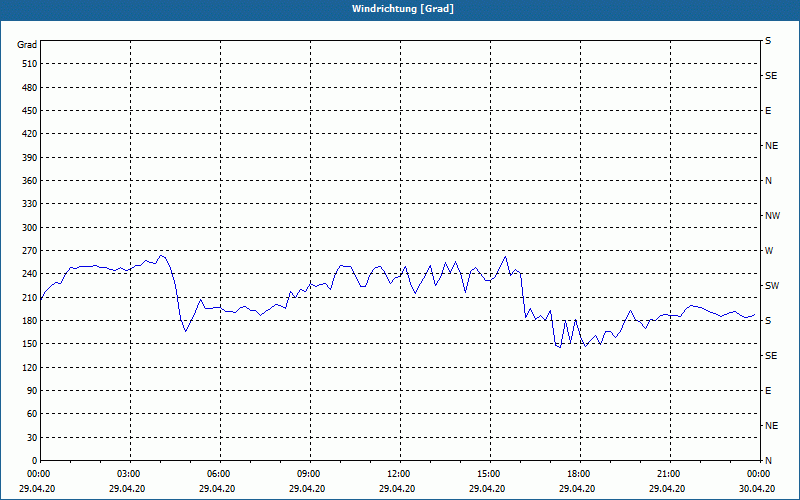
Task: Click the 300 value on left axis
Action: (x=30, y=227)
